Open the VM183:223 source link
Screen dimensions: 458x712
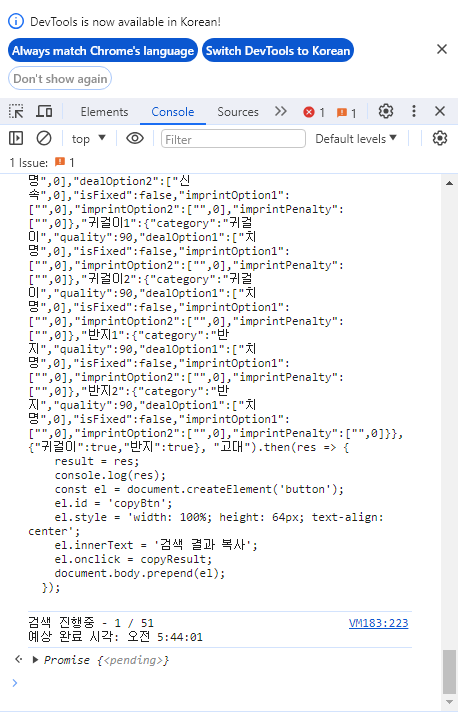pyautogui.click(x=379, y=623)
